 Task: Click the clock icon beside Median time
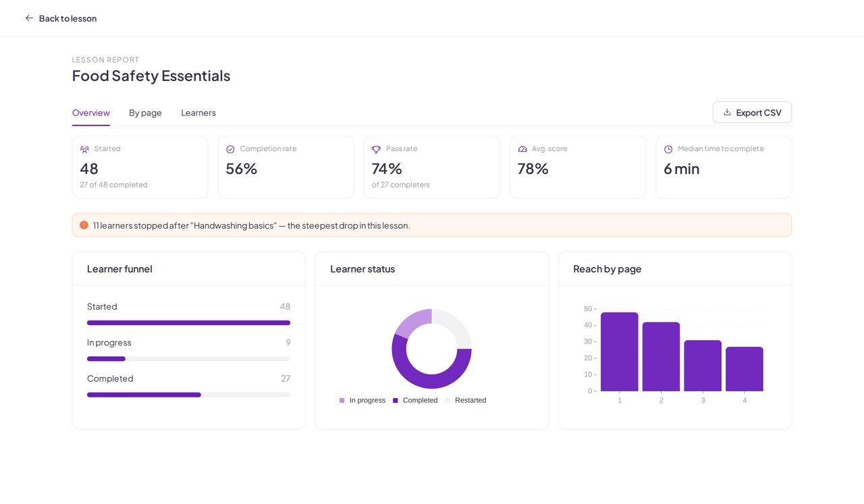[668, 149]
